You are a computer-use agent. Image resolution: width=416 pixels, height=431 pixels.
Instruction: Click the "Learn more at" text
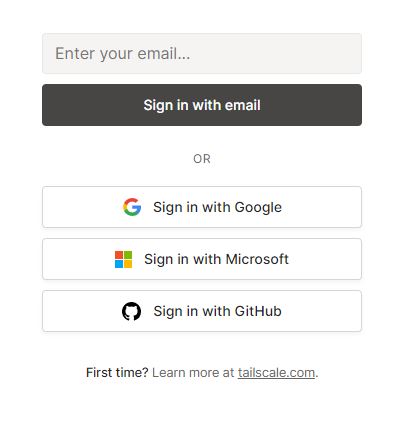click(193, 372)
